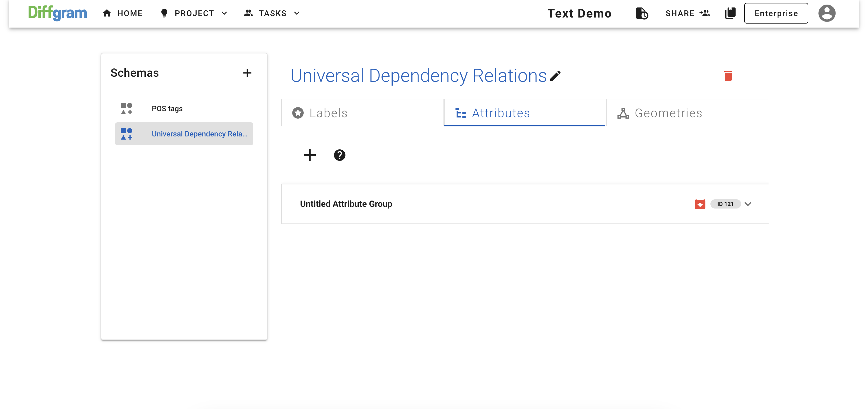Open documentation library icon
The image size is (868, 409).
click(730, 13)
